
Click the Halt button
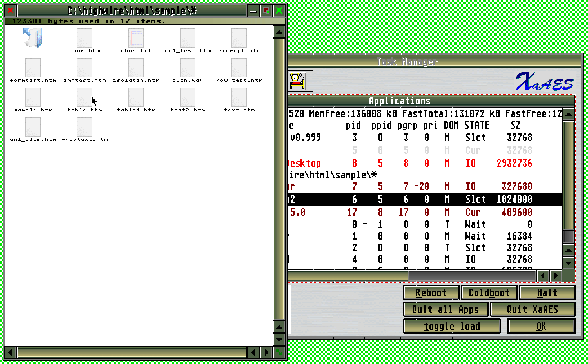pos(547,292)
